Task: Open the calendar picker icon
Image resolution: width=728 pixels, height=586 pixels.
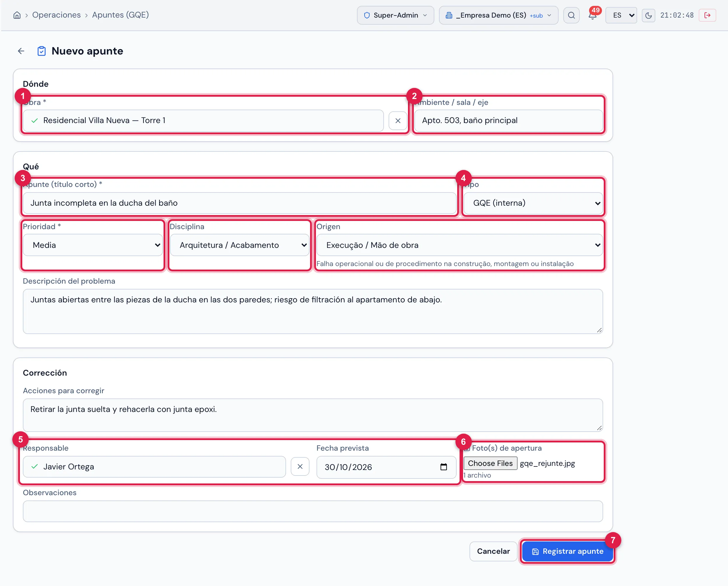Action: point(443,467)
